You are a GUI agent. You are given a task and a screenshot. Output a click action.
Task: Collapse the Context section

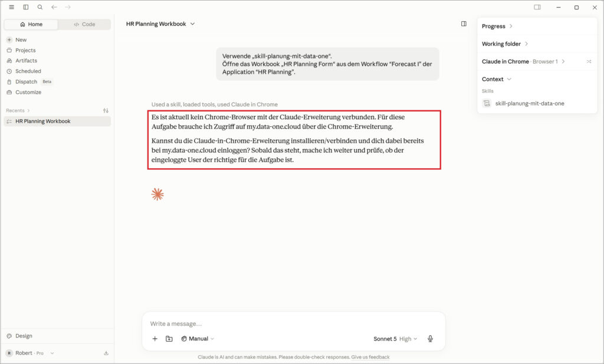497,79
